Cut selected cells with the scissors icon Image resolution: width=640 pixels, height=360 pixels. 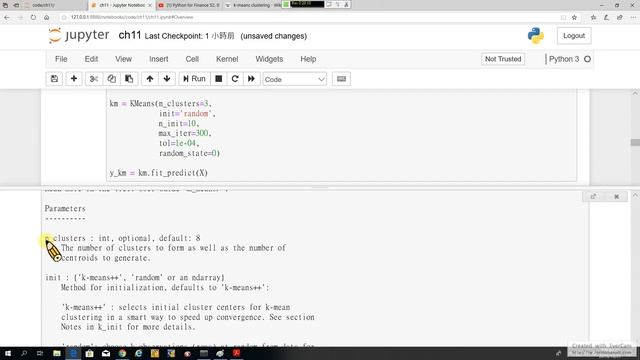click(x=94, y=79)
